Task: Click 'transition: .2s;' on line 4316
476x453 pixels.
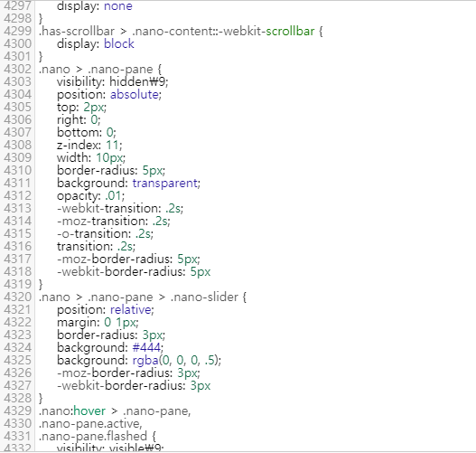Action: click(x=97, y=247)
